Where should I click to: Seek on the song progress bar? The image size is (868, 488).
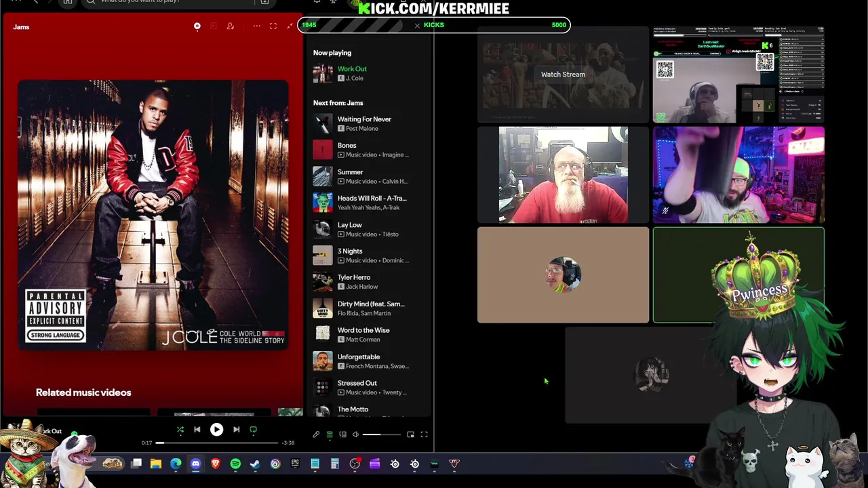(217, 443)
